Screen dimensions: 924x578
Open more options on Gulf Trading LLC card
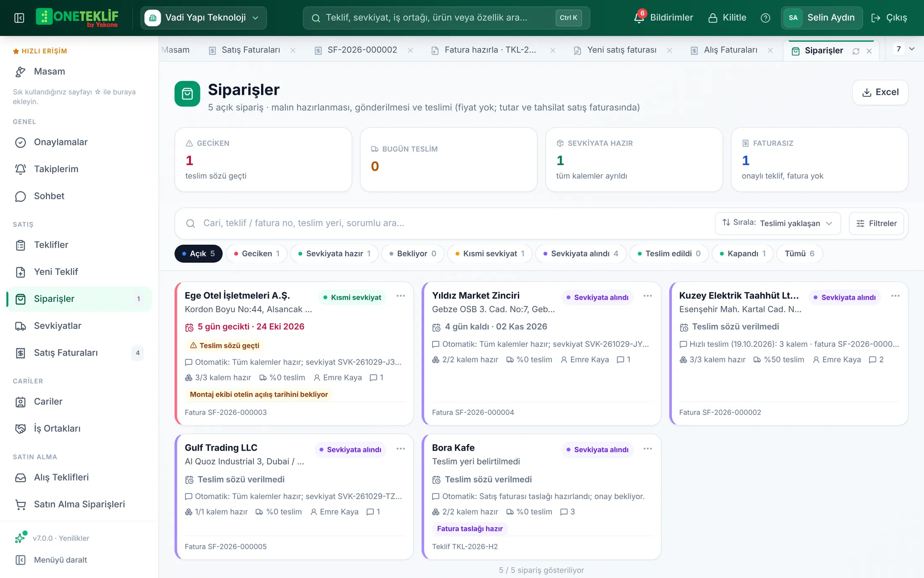[401, 449]
